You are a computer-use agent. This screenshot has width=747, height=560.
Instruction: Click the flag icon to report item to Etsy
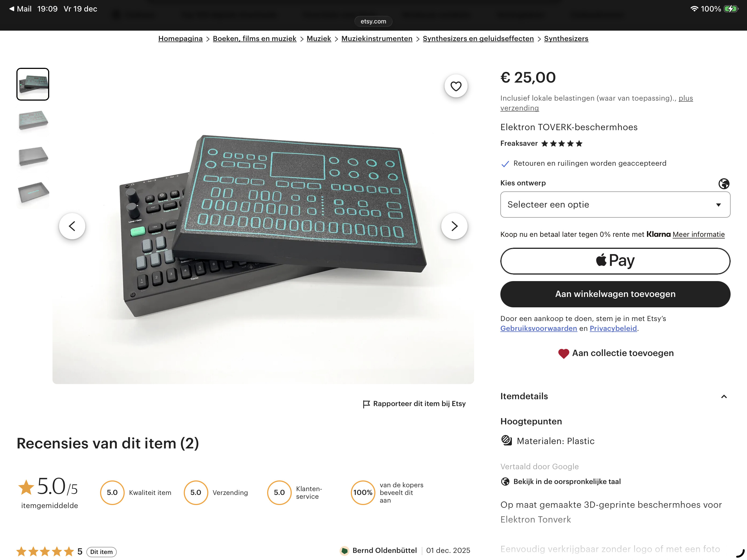point(366,404)
